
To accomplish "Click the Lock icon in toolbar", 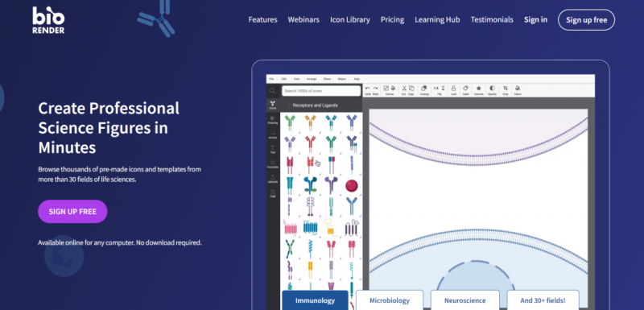I will point(453,89).
